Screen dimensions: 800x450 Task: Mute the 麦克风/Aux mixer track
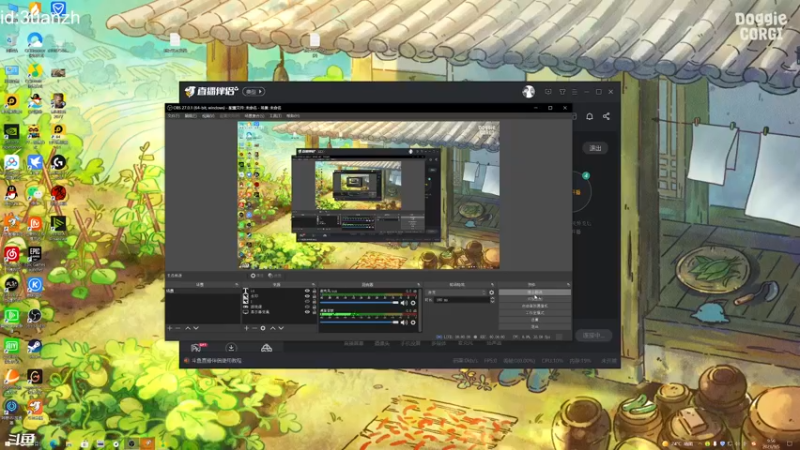404,303
